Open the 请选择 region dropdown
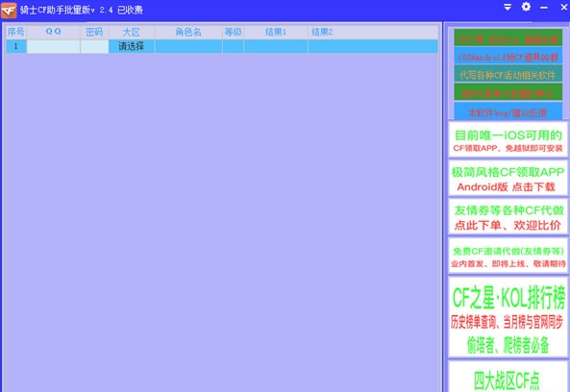This screenshot has width=570, height=392. pos(132,46)
